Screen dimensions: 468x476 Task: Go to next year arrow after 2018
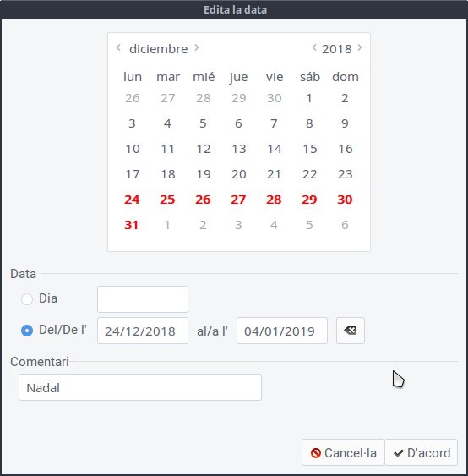point(360,47)
